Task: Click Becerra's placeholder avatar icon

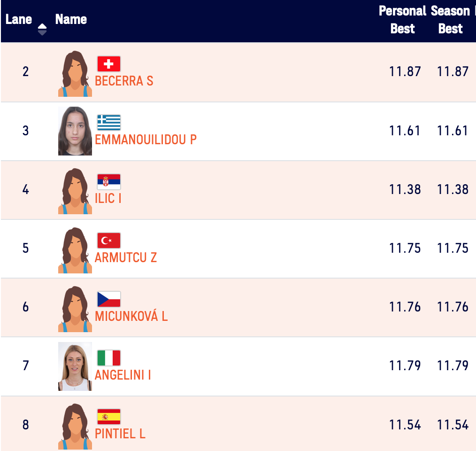Action: coord(75,73)
